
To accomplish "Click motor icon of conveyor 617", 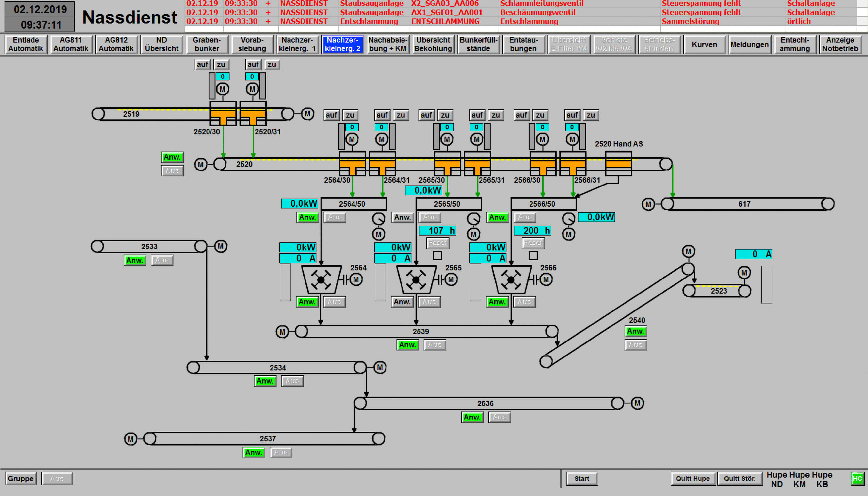I will (648, 204).
